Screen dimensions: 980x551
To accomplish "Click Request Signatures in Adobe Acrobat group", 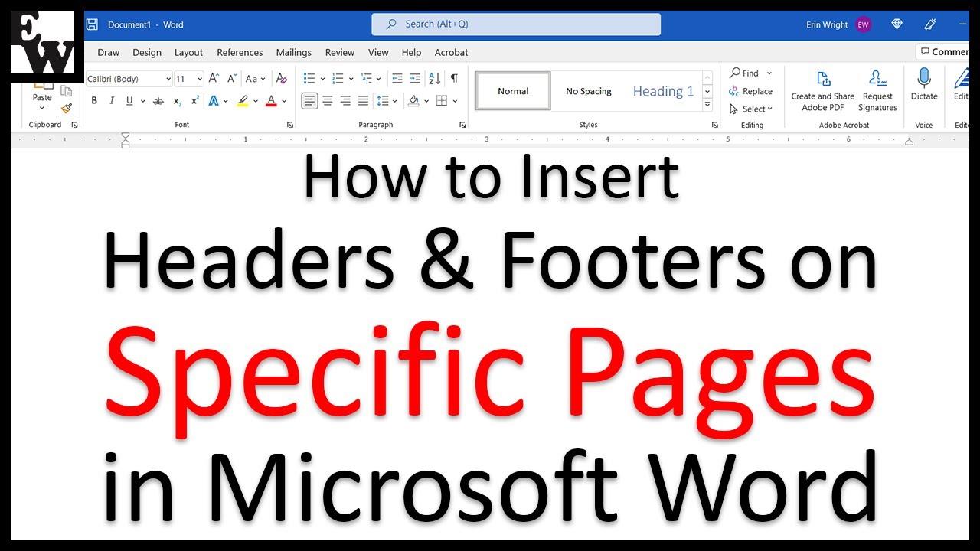I will tap(877, 90).
